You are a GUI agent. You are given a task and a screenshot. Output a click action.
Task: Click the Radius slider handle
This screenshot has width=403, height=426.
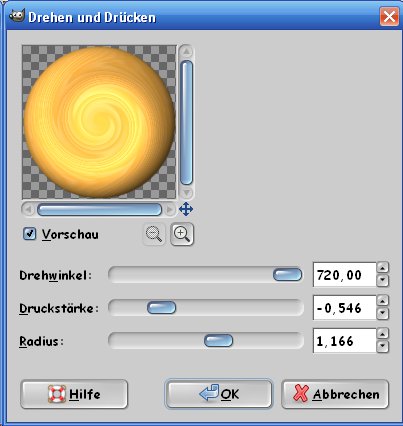[218, 341]
